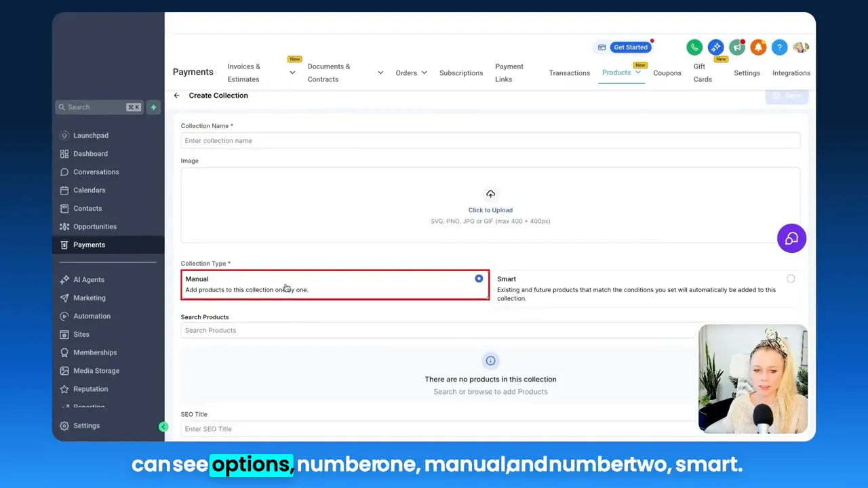The image size is (868, 488).
Task: Click the Reputation star icon
Action: [x=64, y=390]
